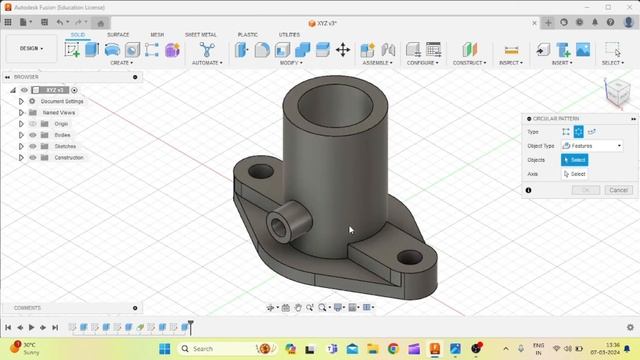This screenshot has height=360, width=640.
Task: Select the Insert Derive icon
Action: click(x=543, y=50)
